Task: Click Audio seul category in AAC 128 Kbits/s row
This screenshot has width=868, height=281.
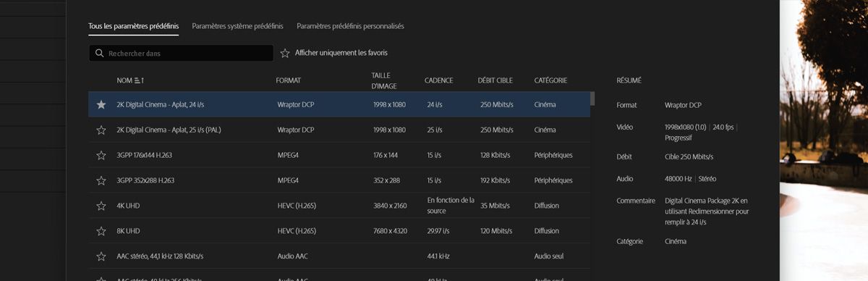Action: pyautogui.click(x=550, y=256)
